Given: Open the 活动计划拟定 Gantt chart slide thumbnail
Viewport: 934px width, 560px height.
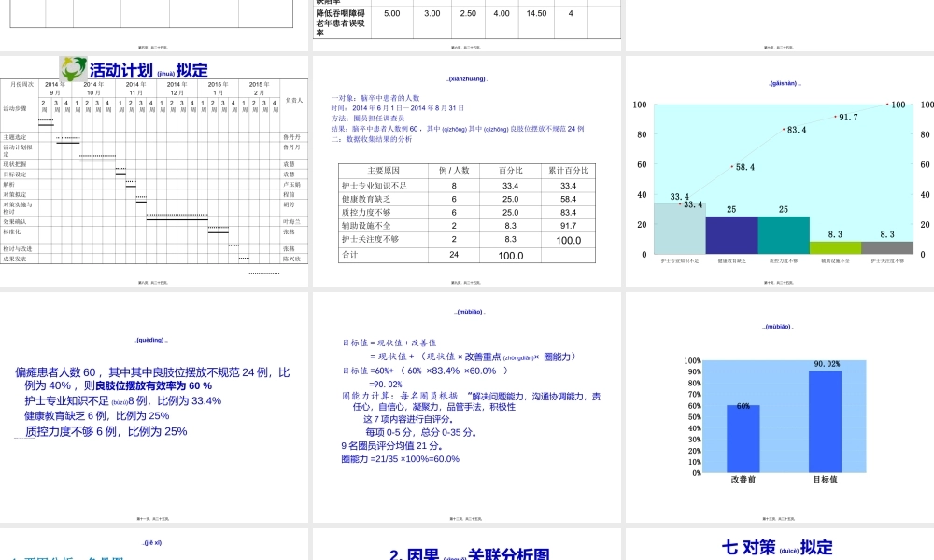Looking at the screenshot, I should pyautogui.click(x=154, y=172).
